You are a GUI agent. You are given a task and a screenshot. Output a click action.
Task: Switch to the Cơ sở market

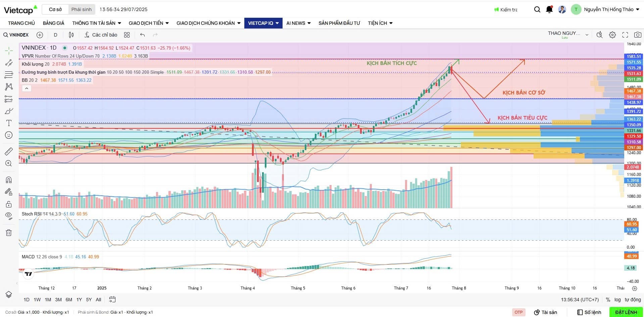(55, 9)
